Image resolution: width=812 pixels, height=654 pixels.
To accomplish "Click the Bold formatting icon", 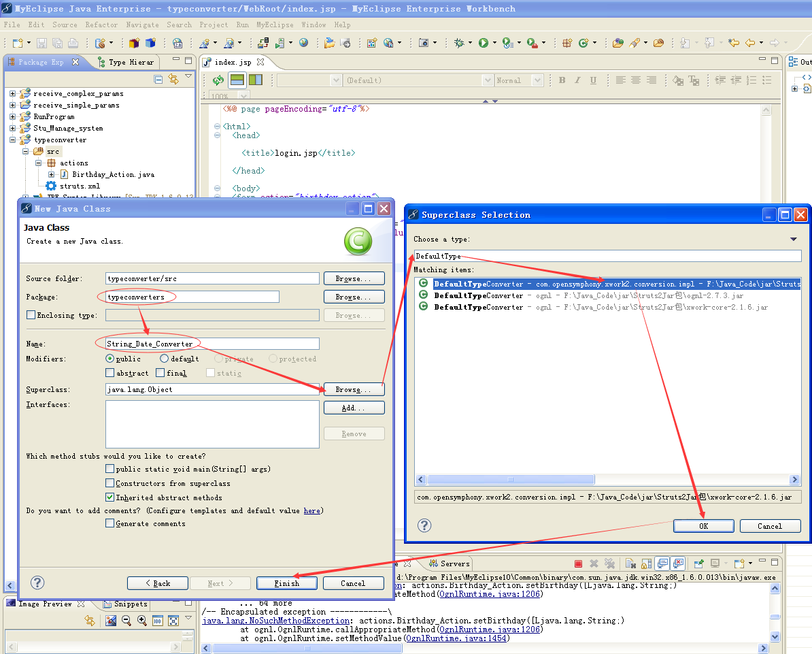I will (x=562, y=80).
